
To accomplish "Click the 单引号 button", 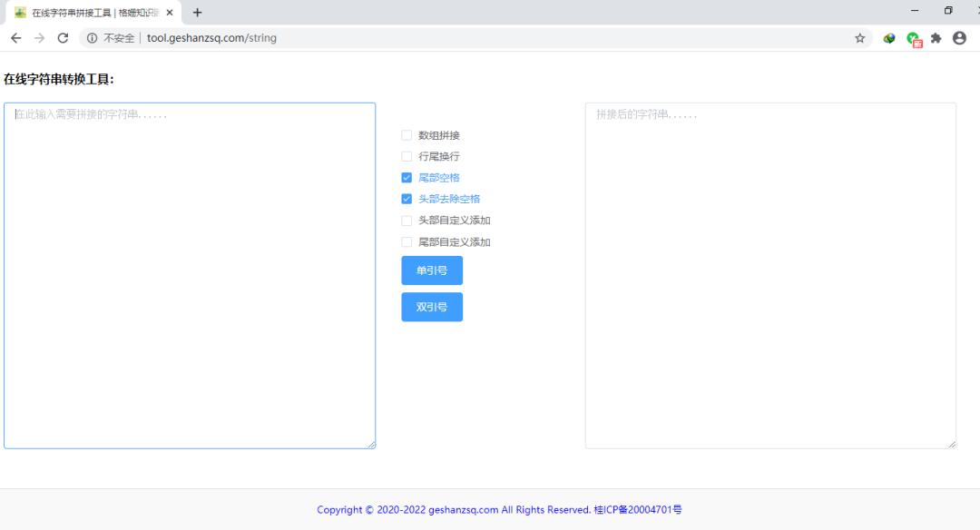I will pyautogui.click(x=432, y=270).
